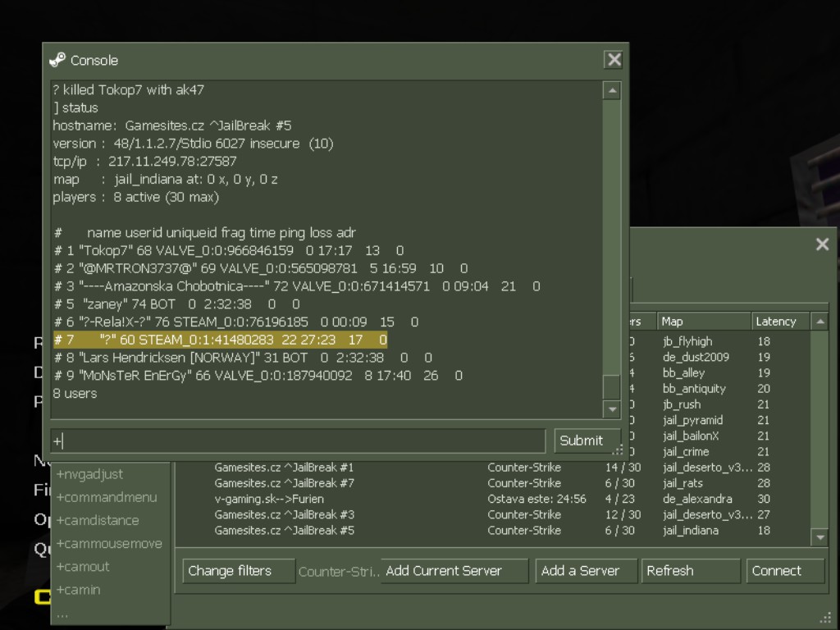This screenshot has width=840, height=630.
Task: Click the Counter-Stri.. filter label
Action: point(339,572)
